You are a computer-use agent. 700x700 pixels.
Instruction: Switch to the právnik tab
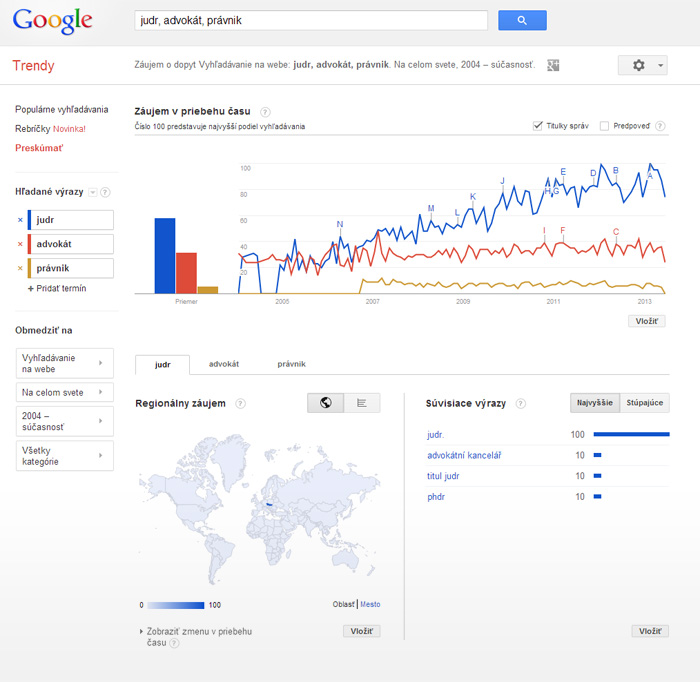[x=292, y=364]
